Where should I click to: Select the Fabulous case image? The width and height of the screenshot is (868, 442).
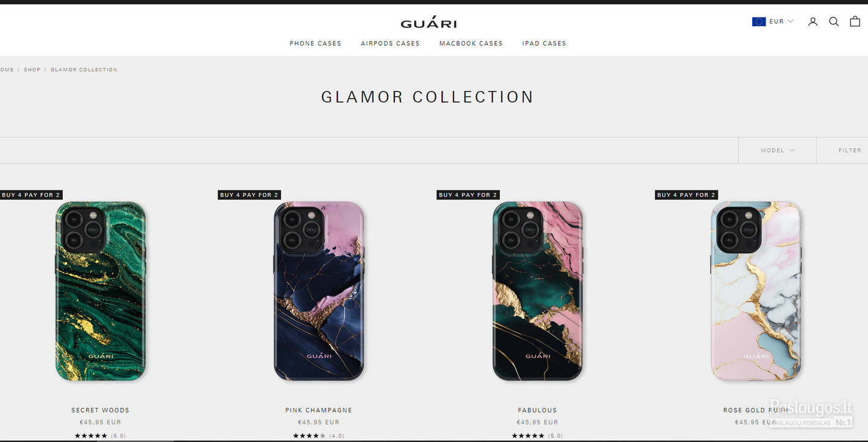click(538, 291)
